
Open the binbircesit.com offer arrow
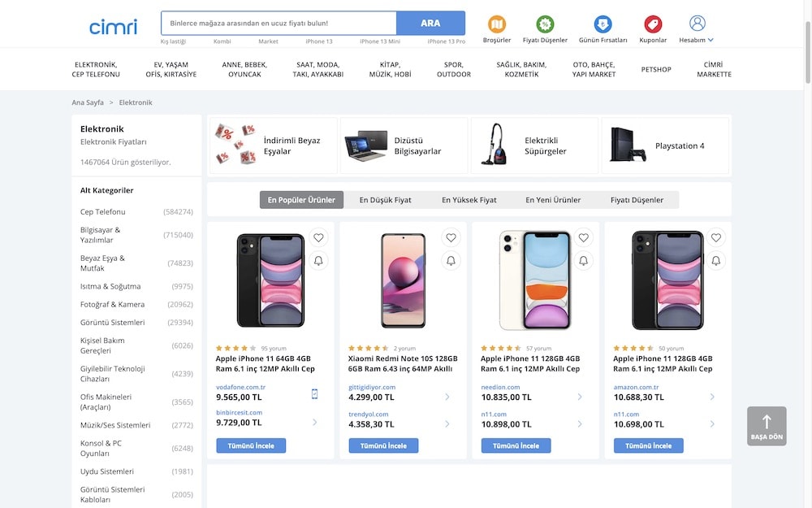click(315, 422)
